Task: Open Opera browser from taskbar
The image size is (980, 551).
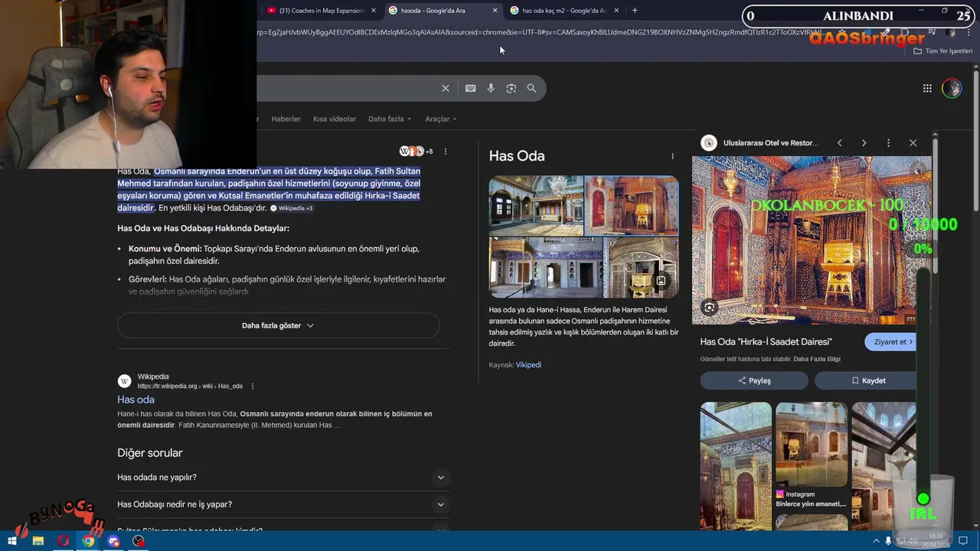Action: pos(63,541)
